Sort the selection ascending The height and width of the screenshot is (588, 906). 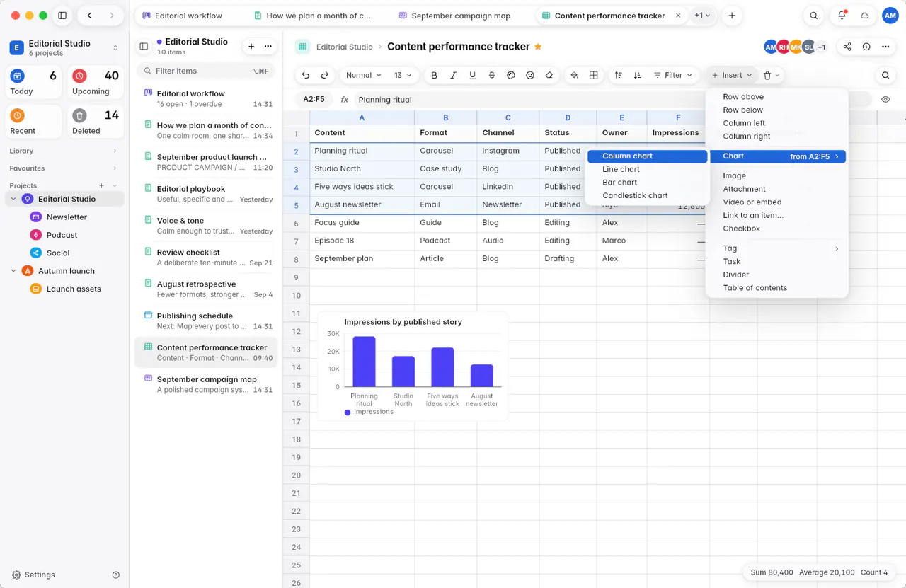(x=619, y=75)
